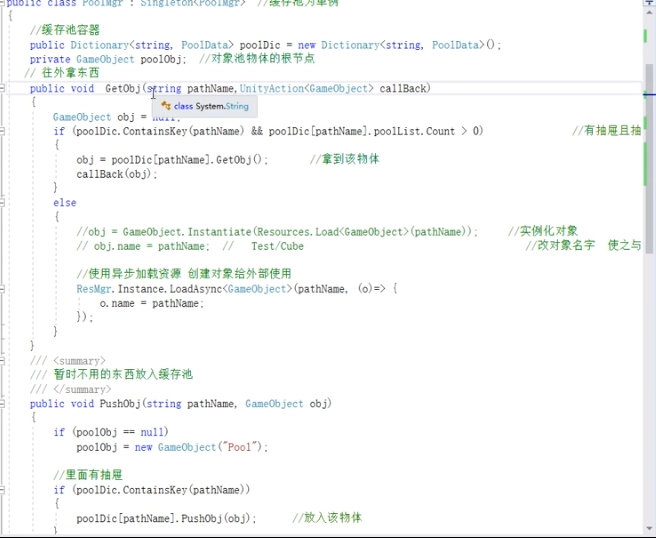Click the GetObj name in its method declaration

point(123,89)
